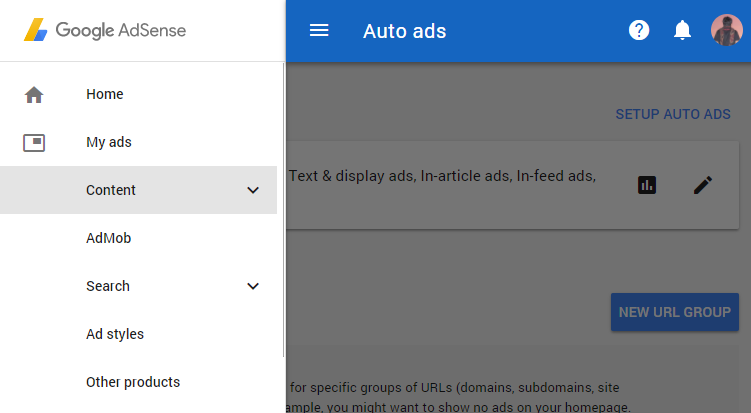The height and width of the screenshot is (413, 751).
Task: Open notifications bell icon
Action: pyautogui.click(x=682, y=31)
